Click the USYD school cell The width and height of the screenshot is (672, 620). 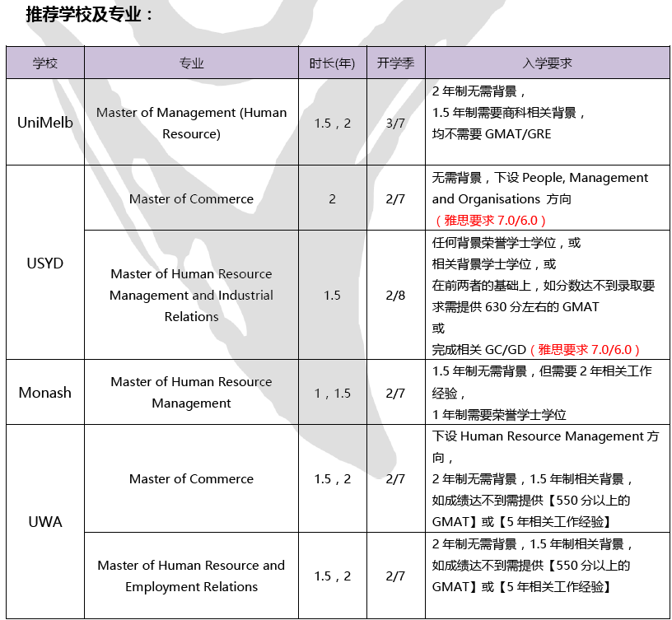coord(45,263)
